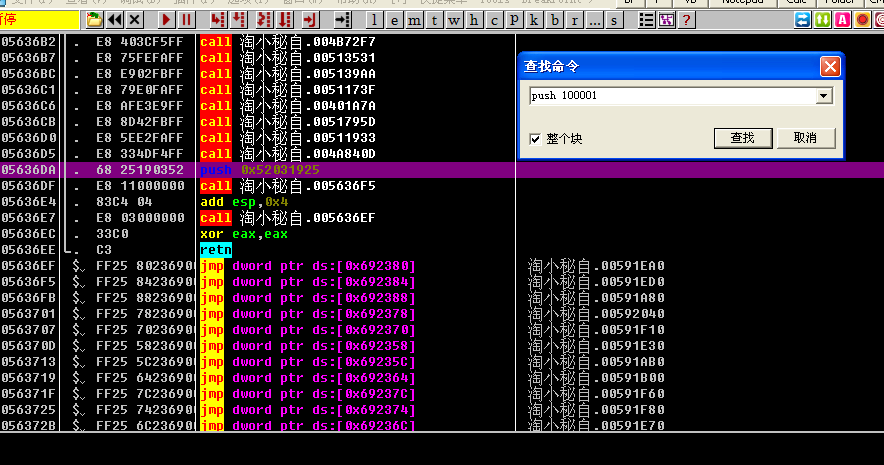Show Call stack via 'k' button
This screenshot has width=884, height=465.
tap(534, 20)
